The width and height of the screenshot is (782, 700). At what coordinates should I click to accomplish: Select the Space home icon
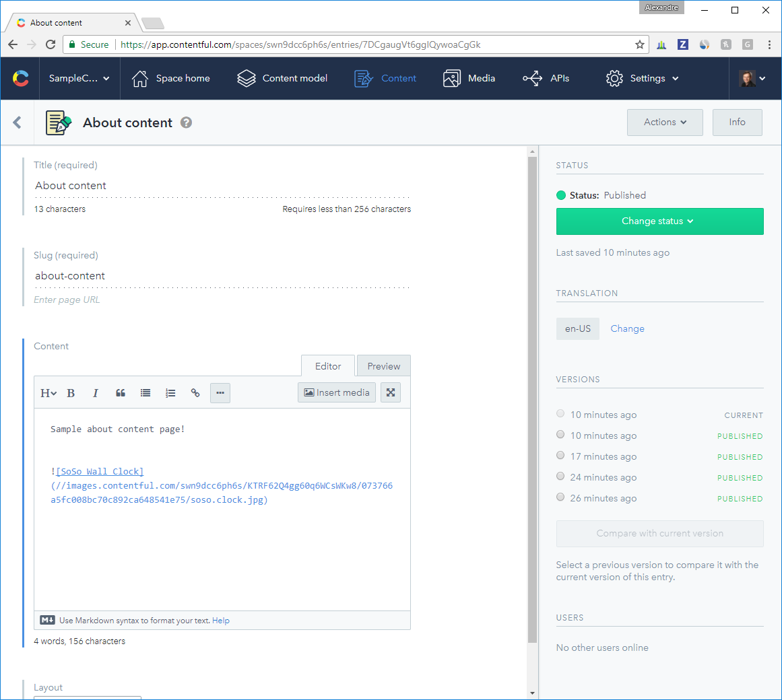click(x=139, y=78)
